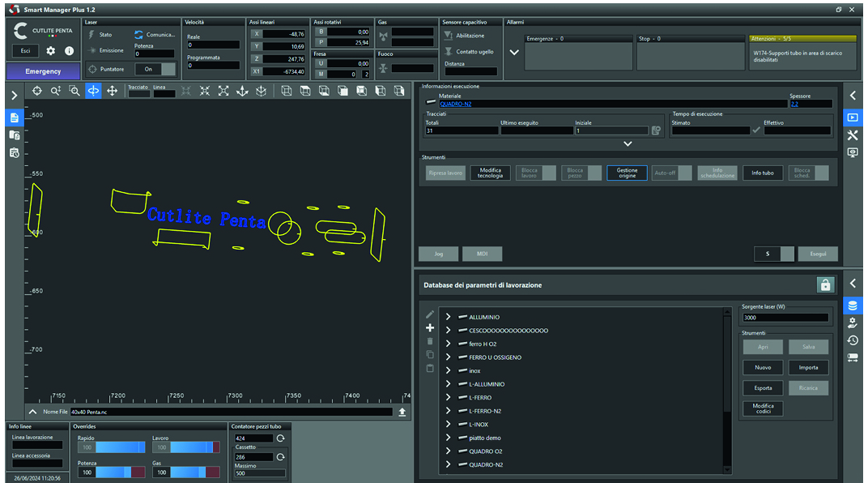Click the trash delete icon beside tree
The height and width of the screenshot is (483, 868).
point(430,341)
